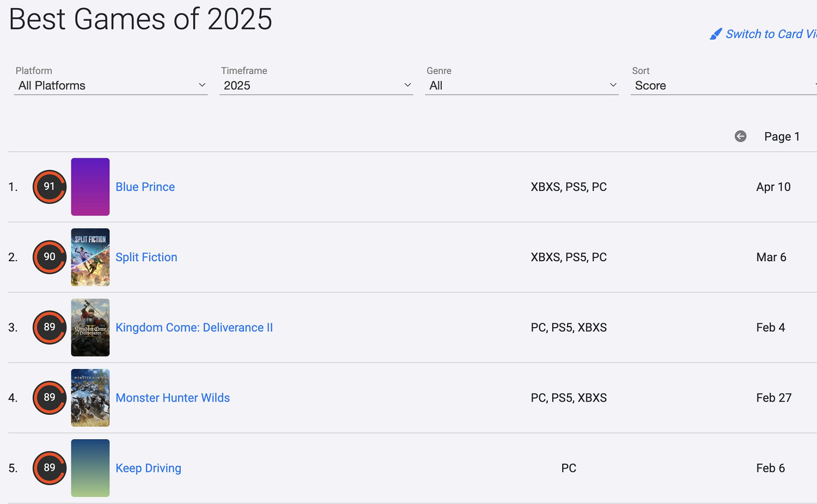Click Blue Prince's 91 score circle
Image resolution: width=817 pixels, height=504 pixels.
pos(50,187)
